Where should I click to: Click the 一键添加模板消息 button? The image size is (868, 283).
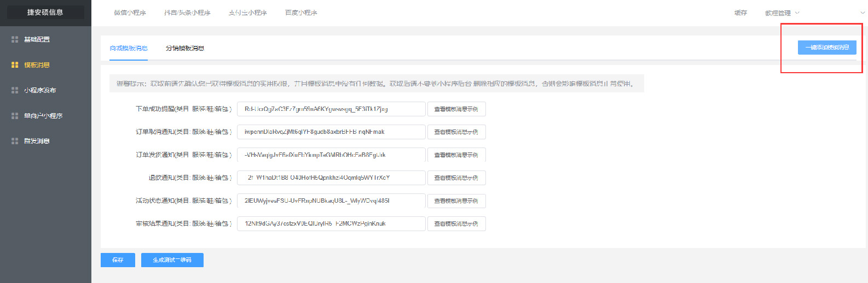point(827,48)
